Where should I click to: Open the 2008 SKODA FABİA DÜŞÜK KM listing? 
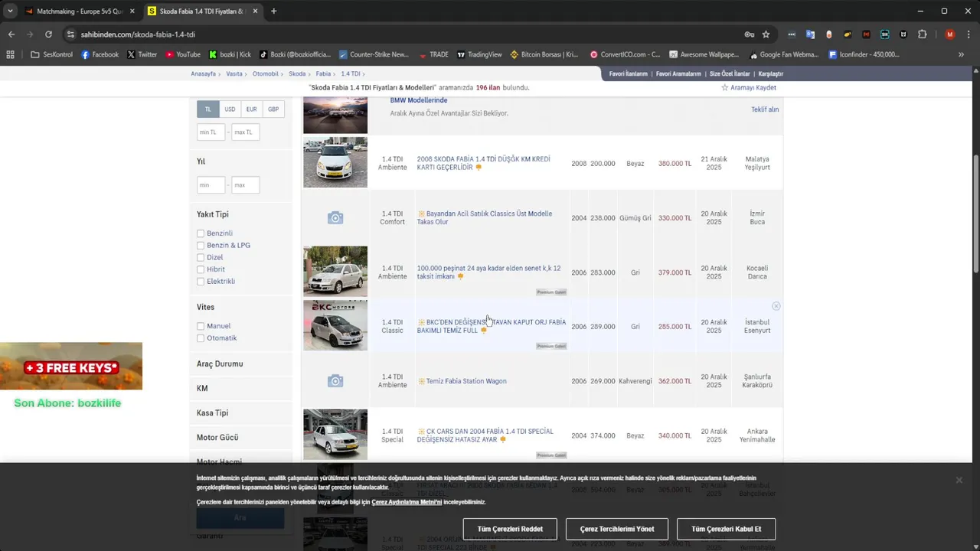484,163
